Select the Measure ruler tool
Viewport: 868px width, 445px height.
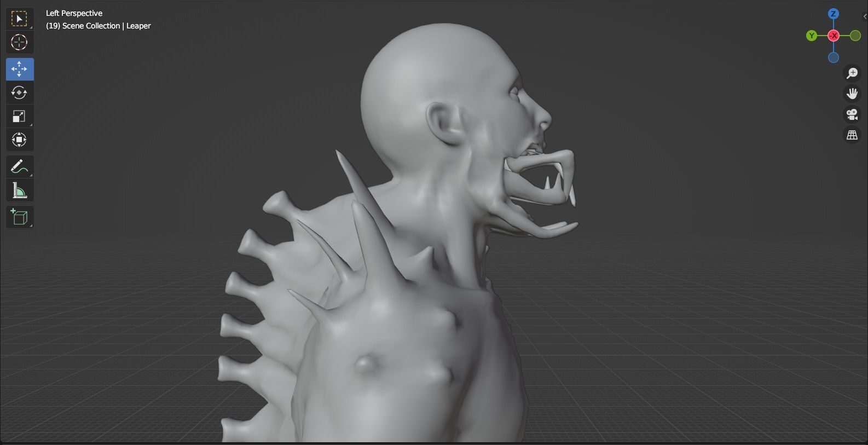click(19, 190)
